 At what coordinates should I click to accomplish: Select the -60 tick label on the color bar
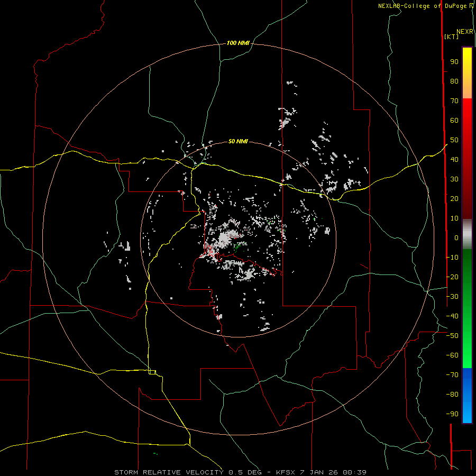[x=452, y=355]
